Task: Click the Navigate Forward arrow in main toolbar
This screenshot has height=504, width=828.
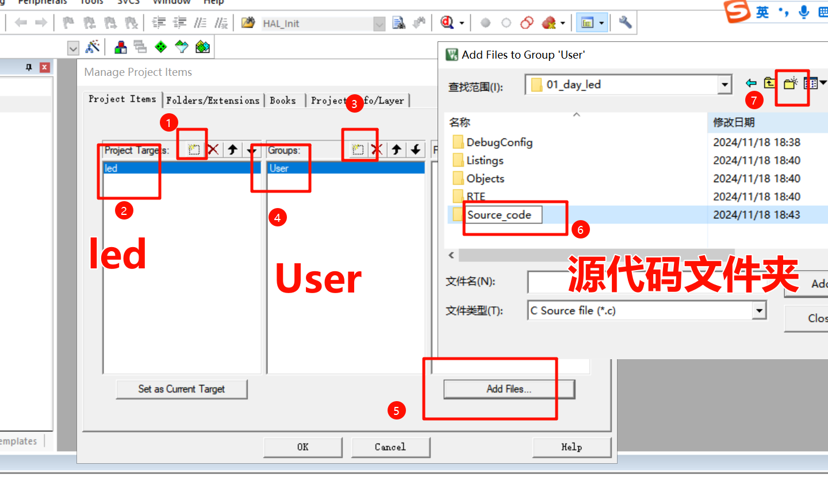Action: [41, 22]
